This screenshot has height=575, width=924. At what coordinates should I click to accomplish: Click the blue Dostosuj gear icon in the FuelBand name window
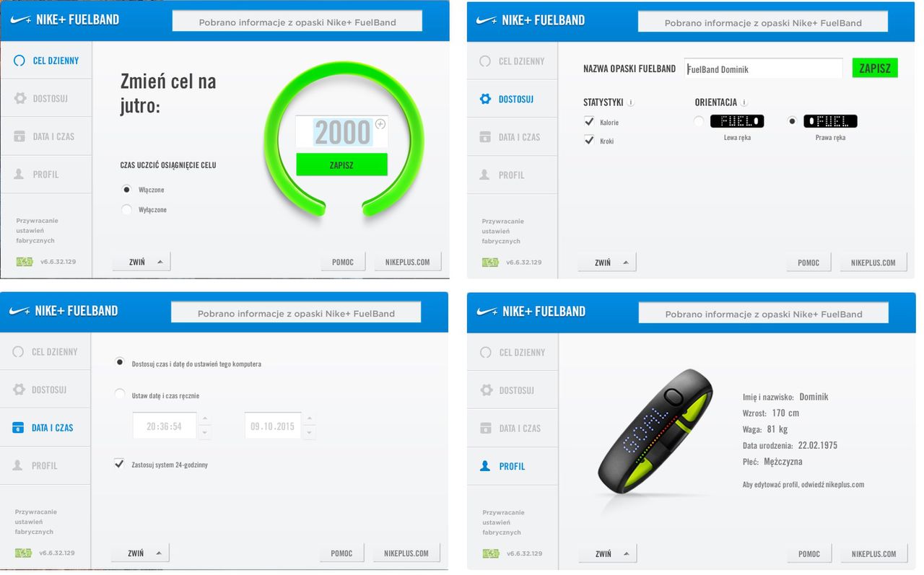coord(485,99)
